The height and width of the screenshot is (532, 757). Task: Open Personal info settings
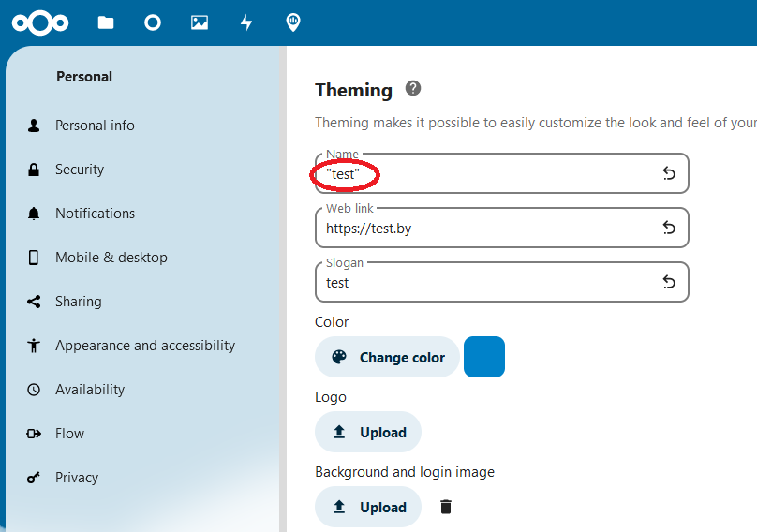(95, 126)
